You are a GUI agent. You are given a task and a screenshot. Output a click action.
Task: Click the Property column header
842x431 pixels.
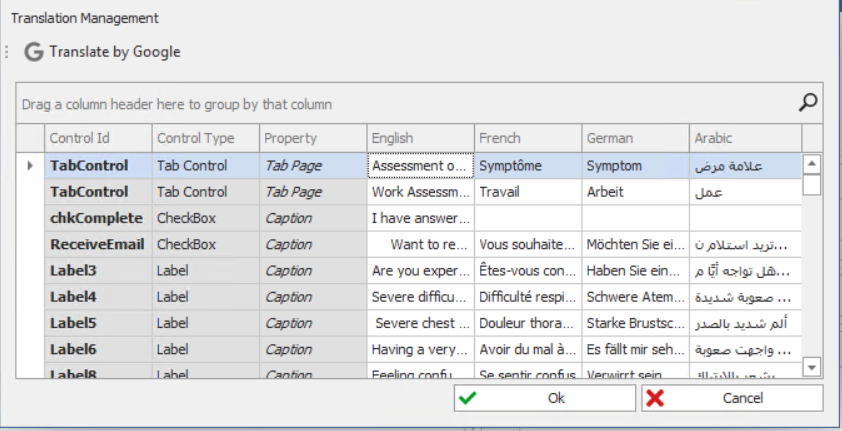tap(312, 138)
